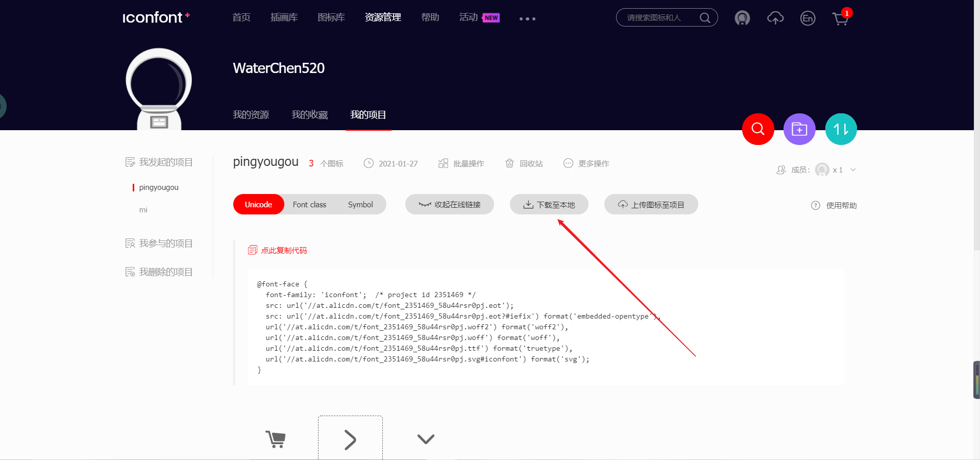
Task: Open 回收站 recycle bin
Action: tap(524, 163)
